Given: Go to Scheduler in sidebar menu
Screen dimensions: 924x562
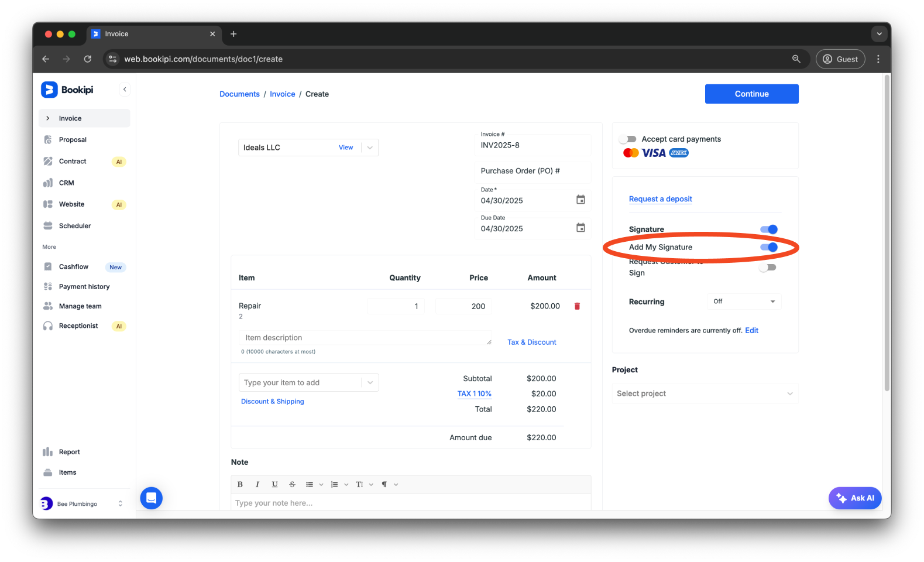Looking at the screenshot, I should tap(75, 226).
